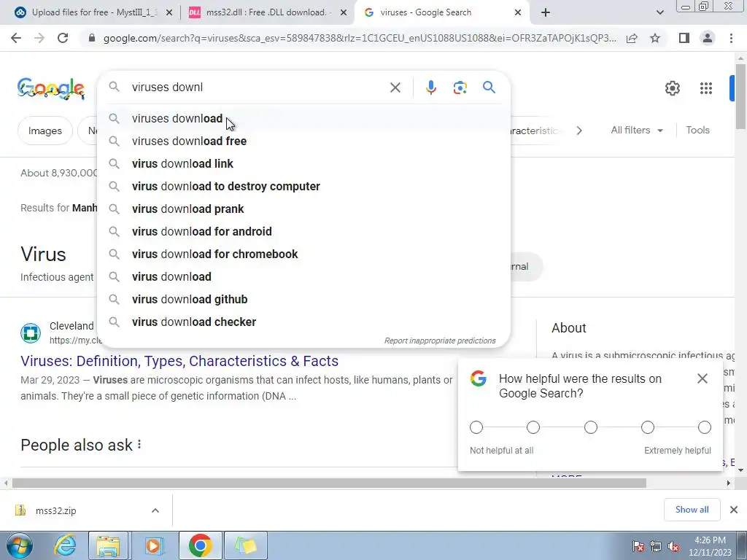747x560 pixels.
Task: Open Sticky Notes on the taskbar
Action: (246, 545)
